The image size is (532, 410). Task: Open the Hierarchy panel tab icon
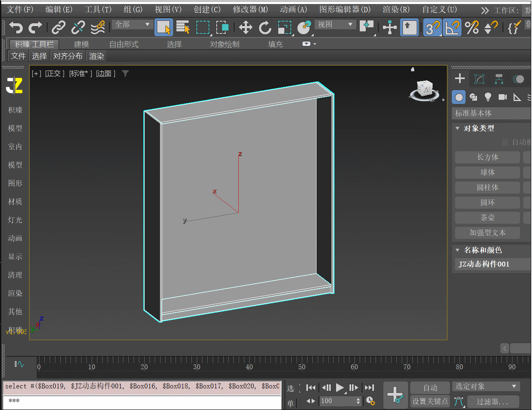499,79
